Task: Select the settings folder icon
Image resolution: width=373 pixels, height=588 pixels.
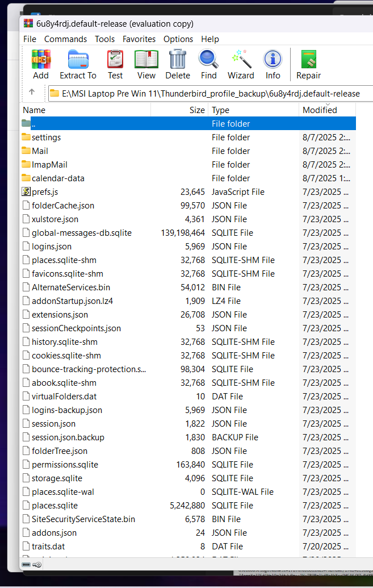Action: [26, 137]
